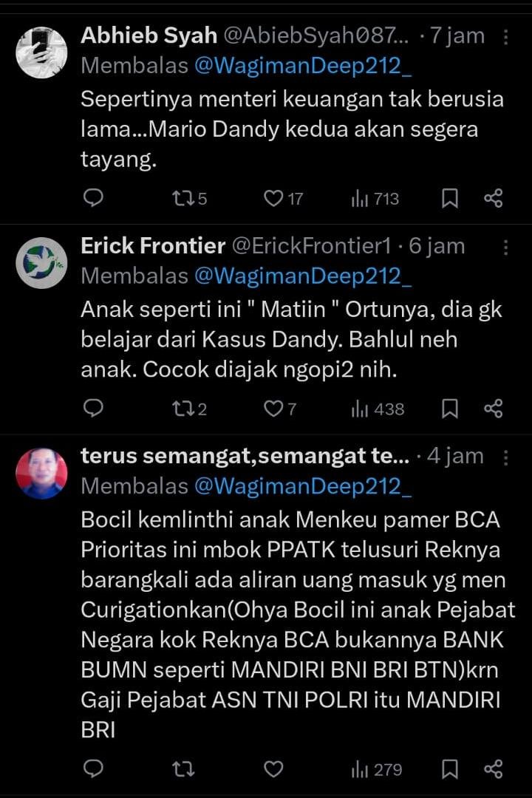Open Erick Frontier's profile name
Image resolution: width=532 pixels, height=798 pixels.
coord(153,245)
